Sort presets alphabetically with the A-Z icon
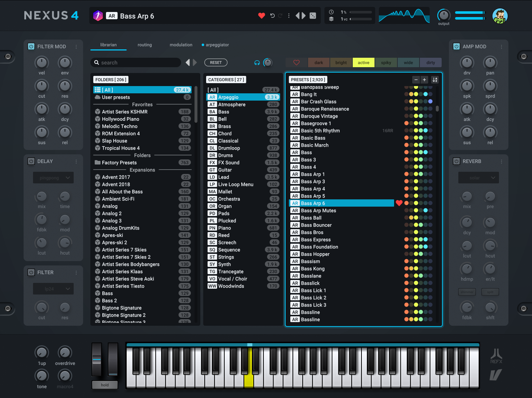 pos(435,80)
